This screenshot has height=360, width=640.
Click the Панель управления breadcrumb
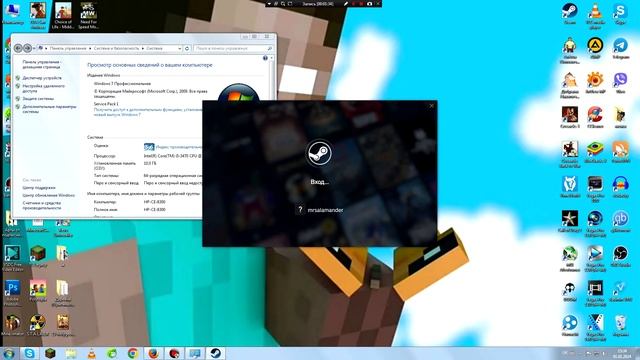[68, 48]
